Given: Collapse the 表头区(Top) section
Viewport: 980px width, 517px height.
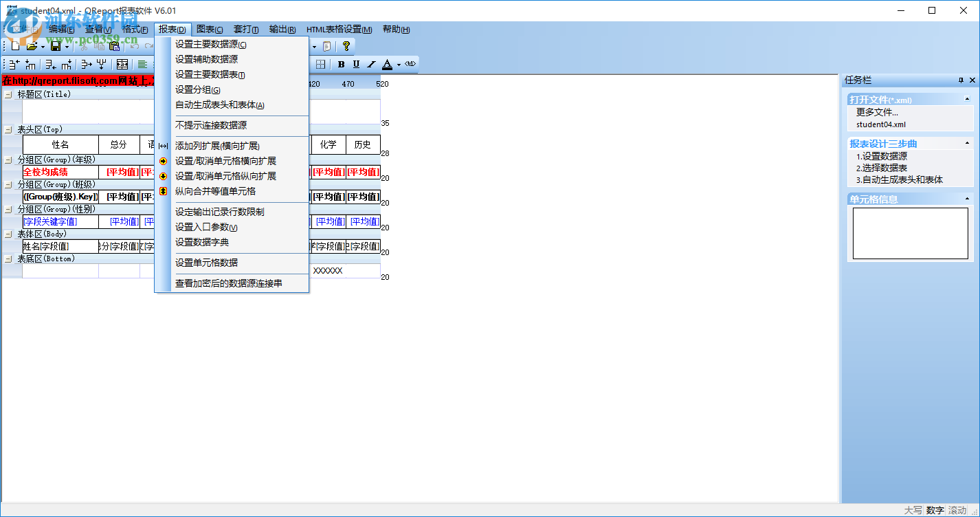Looking at the screenshot, I should 8,129.
